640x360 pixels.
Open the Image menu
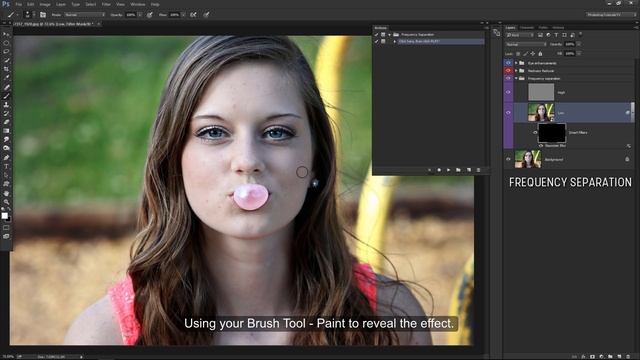pos(45,4)
